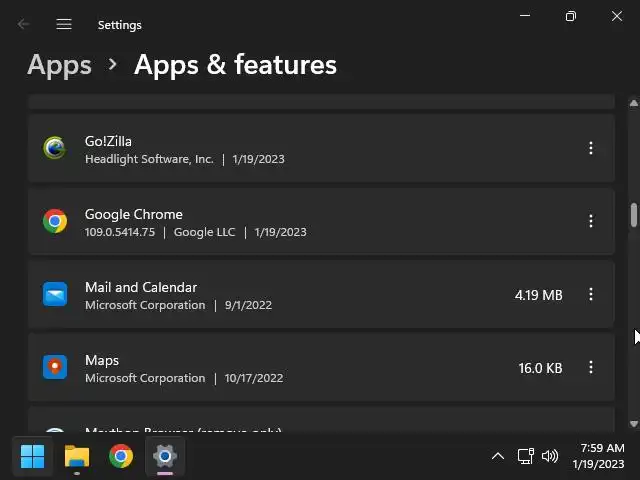Open more options for Mail and Calendar
Viewport: 640px width, 480px height.
point(591,294)
